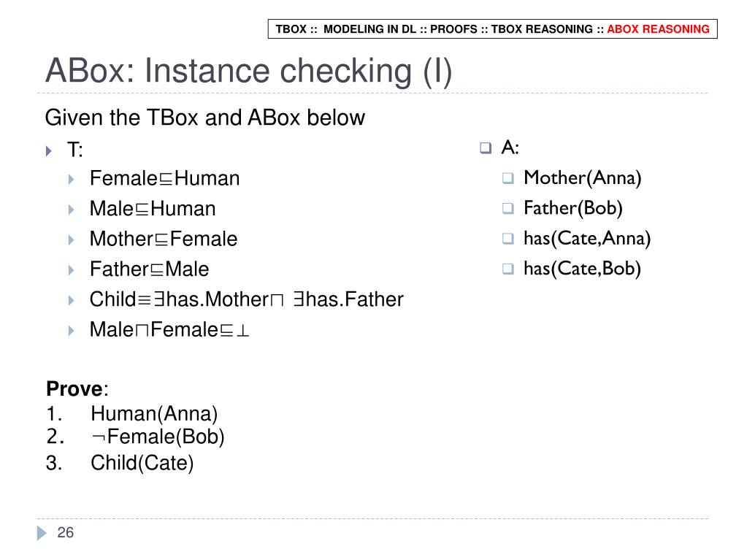The width and height of the screenshot is (747, 560).
Task: Click the arrow bullet before the Child definition
Action: point(71,301)
